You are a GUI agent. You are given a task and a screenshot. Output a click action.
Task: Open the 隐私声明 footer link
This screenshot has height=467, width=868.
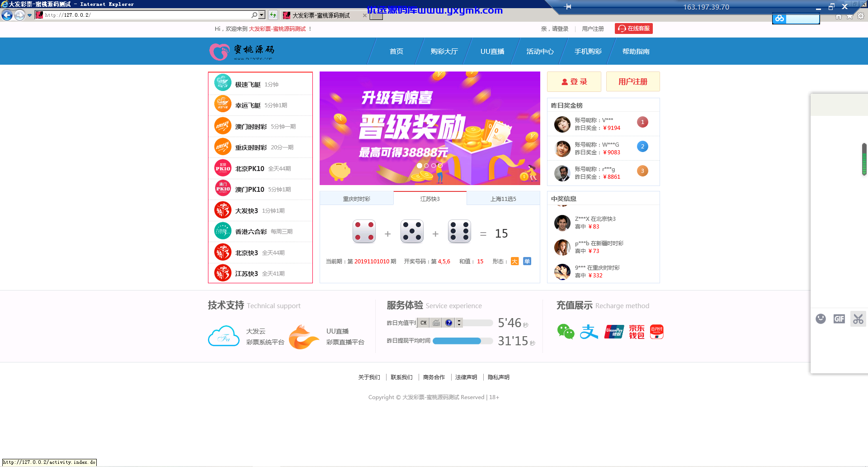pyautogui.click(x=499, y=377)
